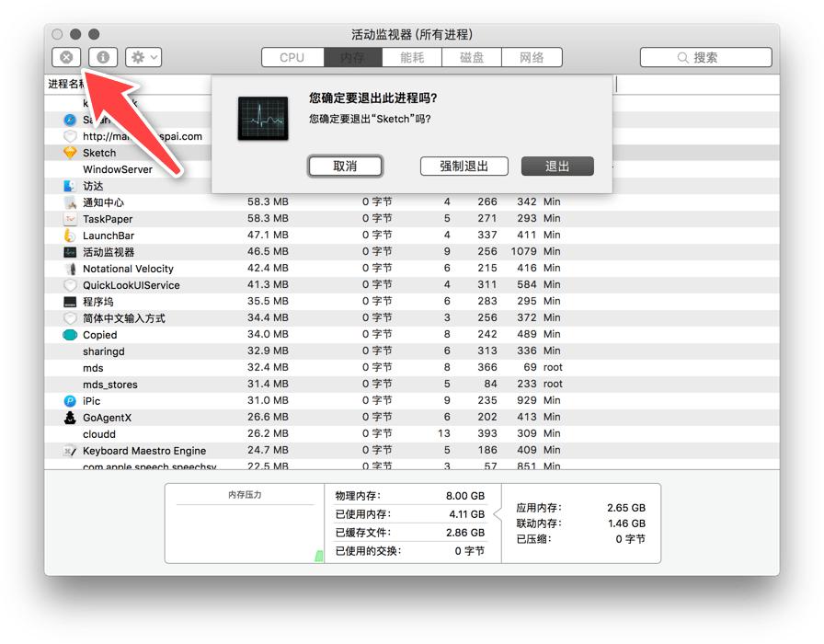824x644 pixels.
Task: Click the 24.7 MB memory value
Action: click(x=268, y=450)
